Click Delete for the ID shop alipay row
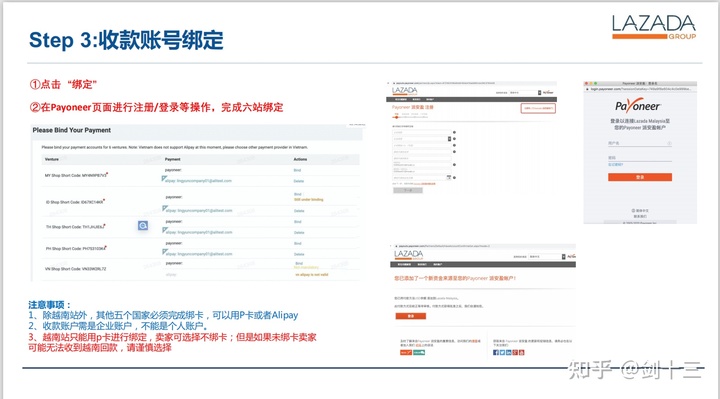Image resolution: width=720 pixels, height=399 pixels. 299,211
